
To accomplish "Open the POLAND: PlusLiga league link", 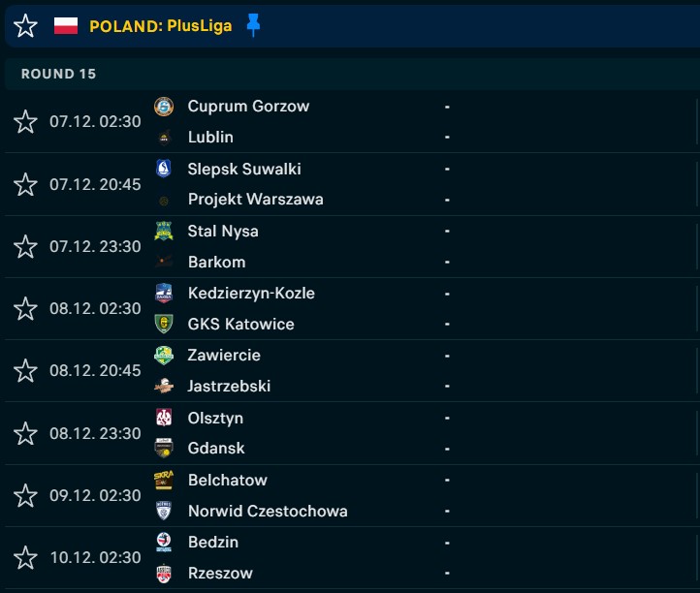I will 161,26.
